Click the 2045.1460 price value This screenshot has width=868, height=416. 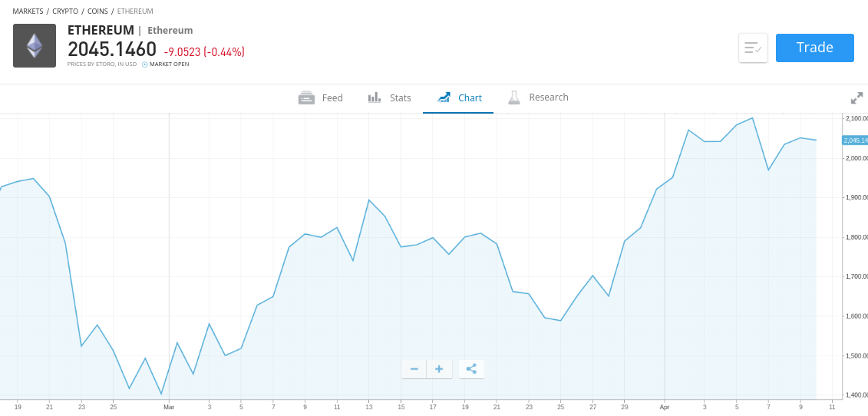click(112, 50)
